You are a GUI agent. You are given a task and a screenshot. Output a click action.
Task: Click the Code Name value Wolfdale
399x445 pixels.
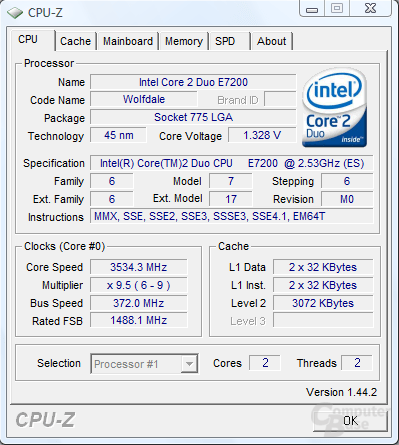click(x=144, y=99)
